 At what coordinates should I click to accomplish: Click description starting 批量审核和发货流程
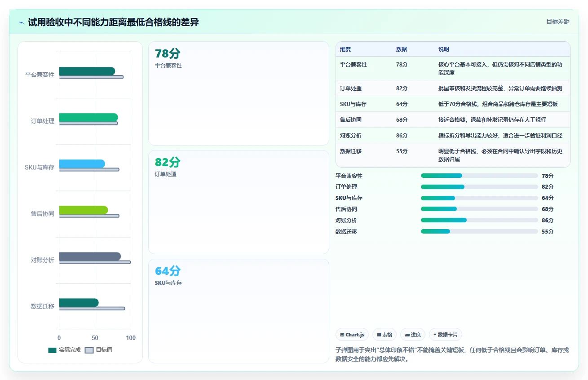pos(500,88)
